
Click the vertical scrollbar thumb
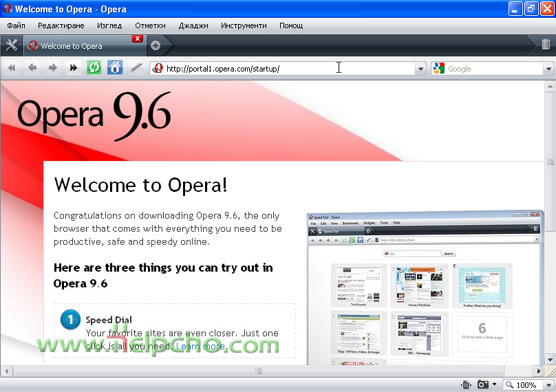pos(550,162)
